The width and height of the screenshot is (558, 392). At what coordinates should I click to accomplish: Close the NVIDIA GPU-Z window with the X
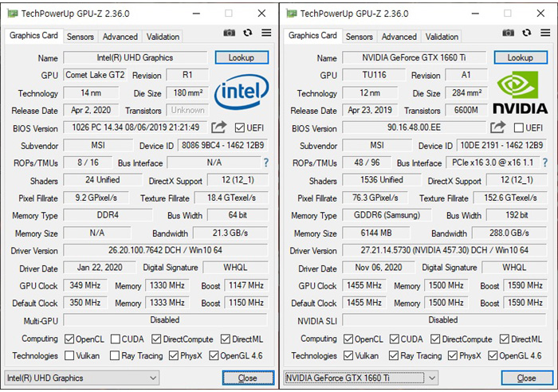click(540, 14)
